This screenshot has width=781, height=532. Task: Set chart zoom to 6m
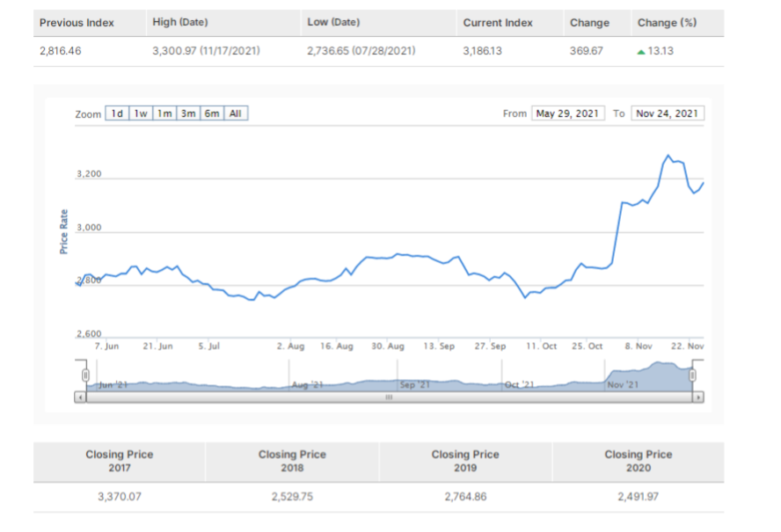(212, 113)
